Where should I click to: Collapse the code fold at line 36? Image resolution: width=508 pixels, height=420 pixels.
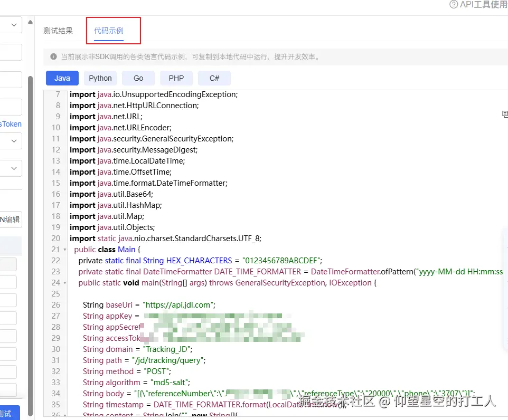pyautogui.click(x=65, y=415)
